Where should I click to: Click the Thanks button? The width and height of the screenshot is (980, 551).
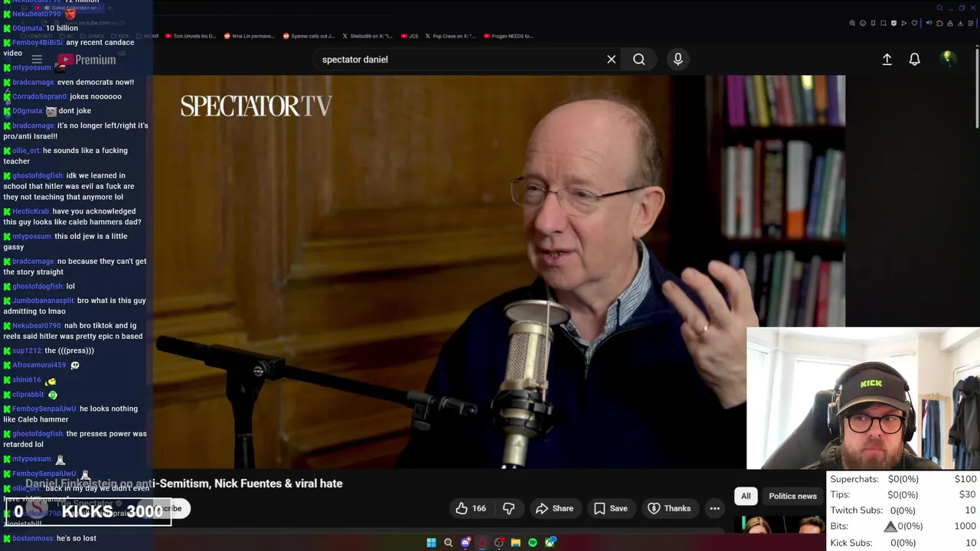pos(669,508)
